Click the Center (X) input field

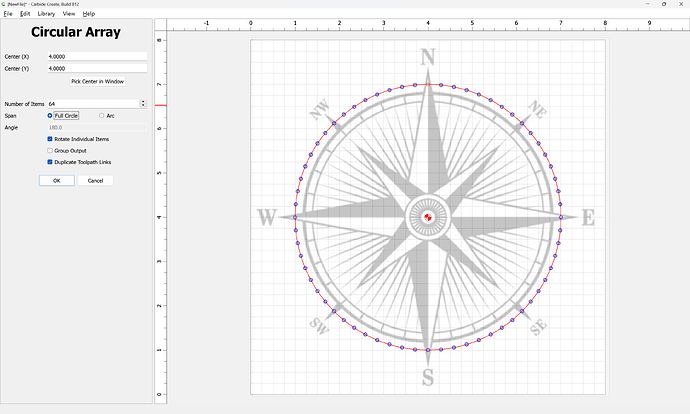click(97, 56)
